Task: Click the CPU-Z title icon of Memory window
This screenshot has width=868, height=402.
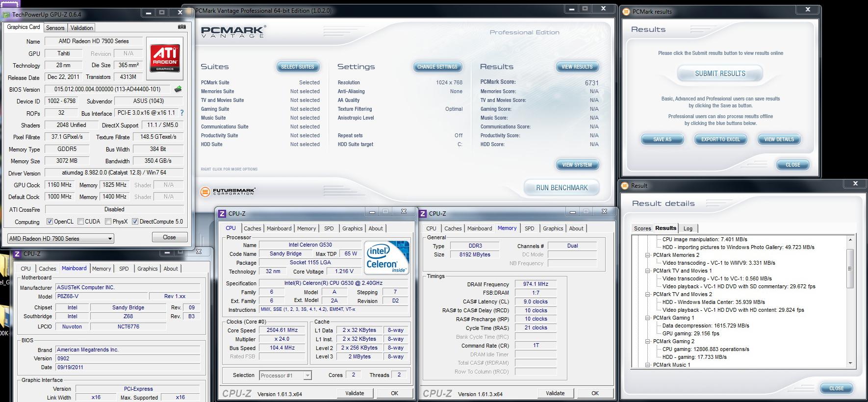Action: click(x=423, y=213)
